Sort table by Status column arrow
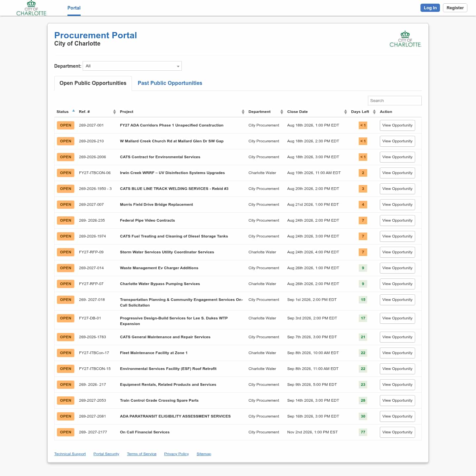 tap(73, 111)
